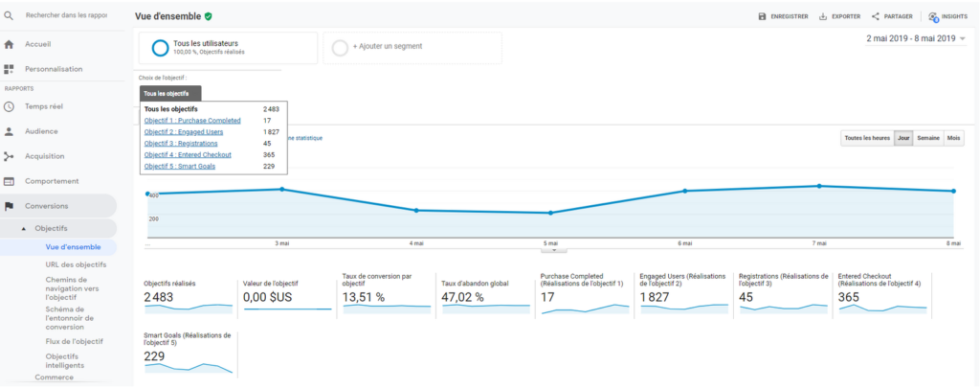Click the Temps réel clock icon
The height and width of the screenshot is (389, 980).
(x=10, y=106)
